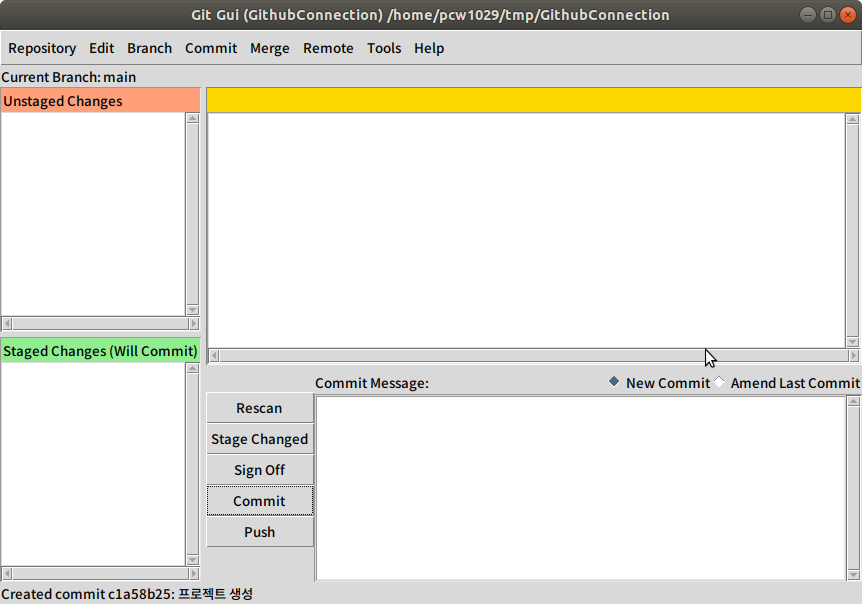Click the up arrow on the Unstaged Changes scrollbar

[192, 117]
